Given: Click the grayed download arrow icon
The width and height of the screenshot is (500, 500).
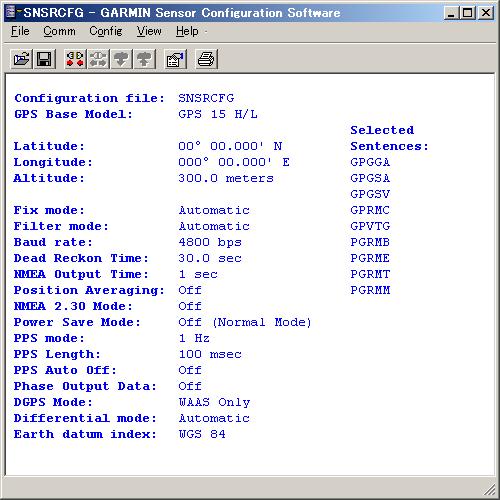Looking at the screenshot, I should tap(121, 59).
